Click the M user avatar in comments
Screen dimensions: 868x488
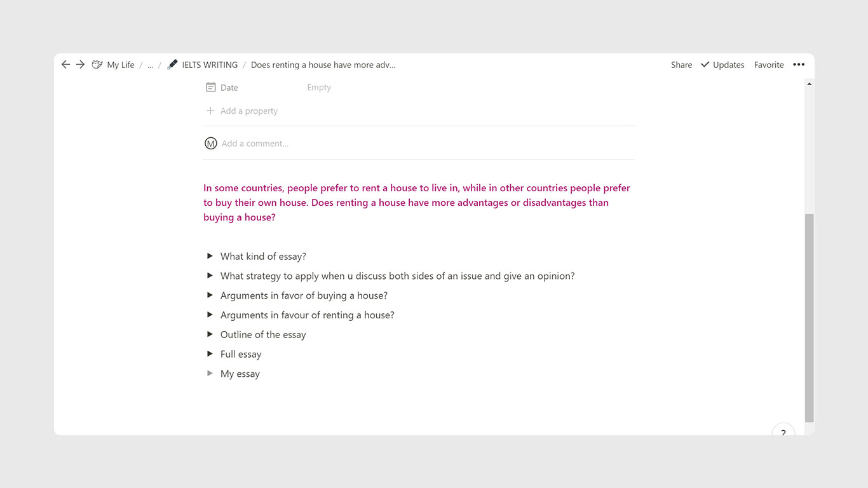(x=211, y=144)
